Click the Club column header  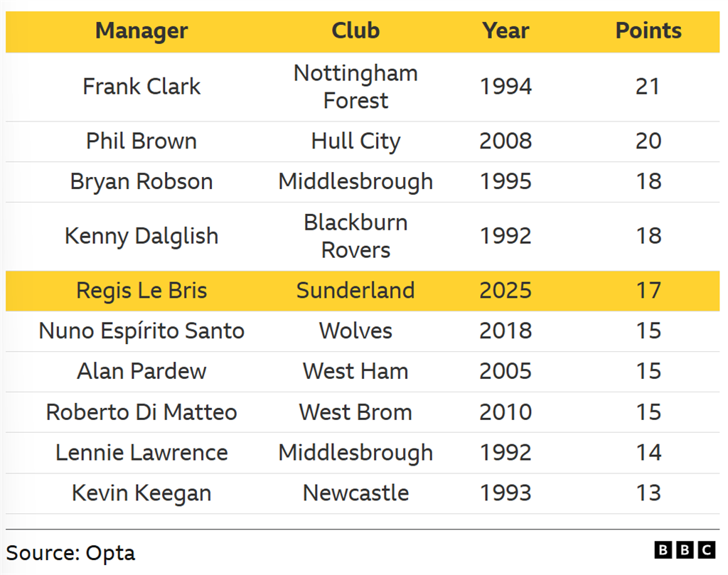click(x=355, y=31)
